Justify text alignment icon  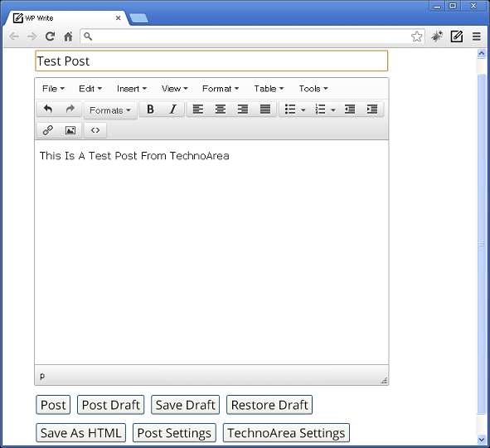click(x=265, y=110)
